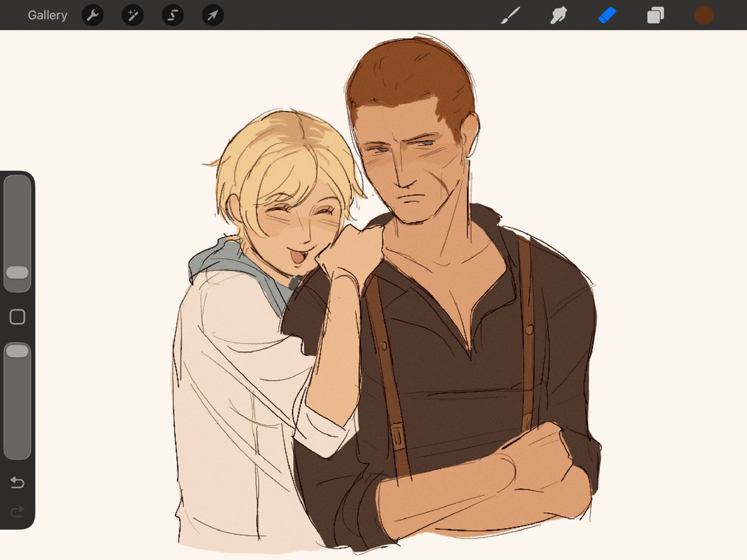The width and height of the screenshot is (747, 560).
Task: Select the Eraser tool
Action: coord(607,16)
